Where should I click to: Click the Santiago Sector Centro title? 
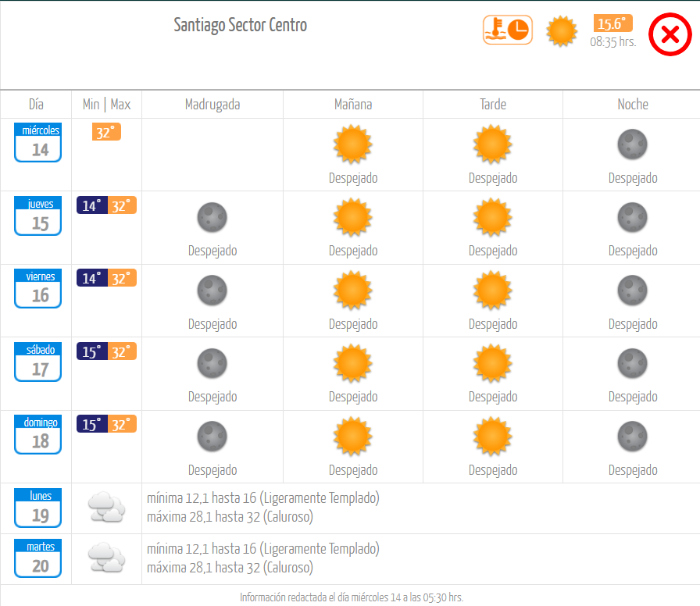tap(240, 26)
